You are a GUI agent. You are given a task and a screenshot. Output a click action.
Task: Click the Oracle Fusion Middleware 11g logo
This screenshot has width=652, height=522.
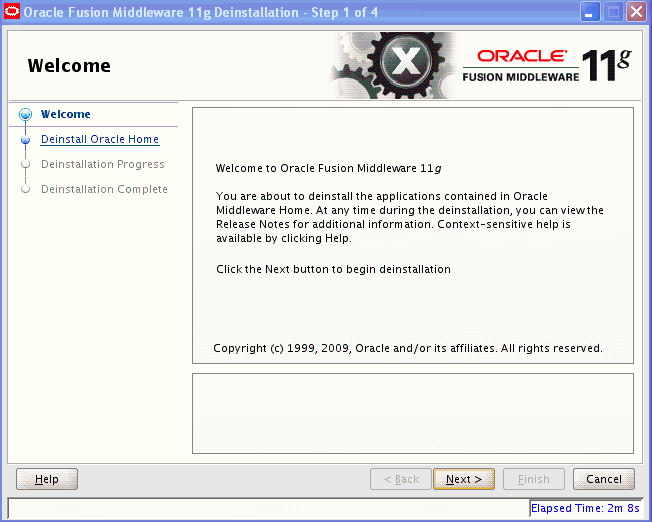pyautogui.click(x=547, y=65)
